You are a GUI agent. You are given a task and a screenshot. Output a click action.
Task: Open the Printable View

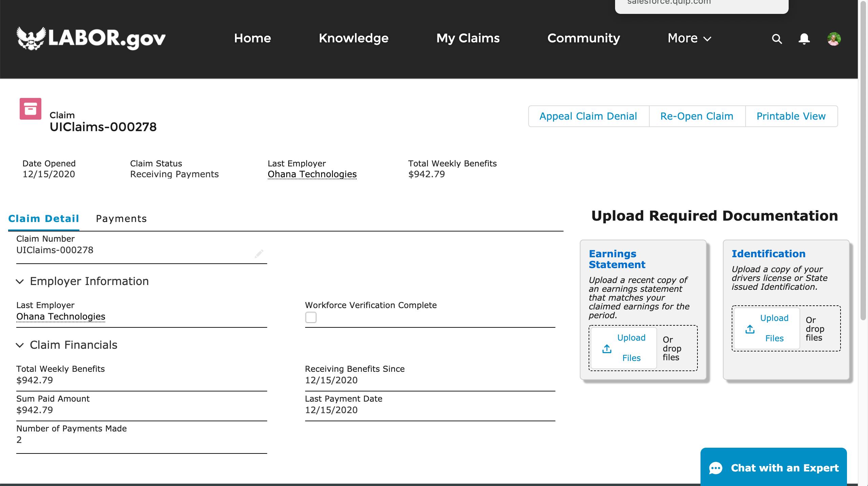tap(791, 116)
